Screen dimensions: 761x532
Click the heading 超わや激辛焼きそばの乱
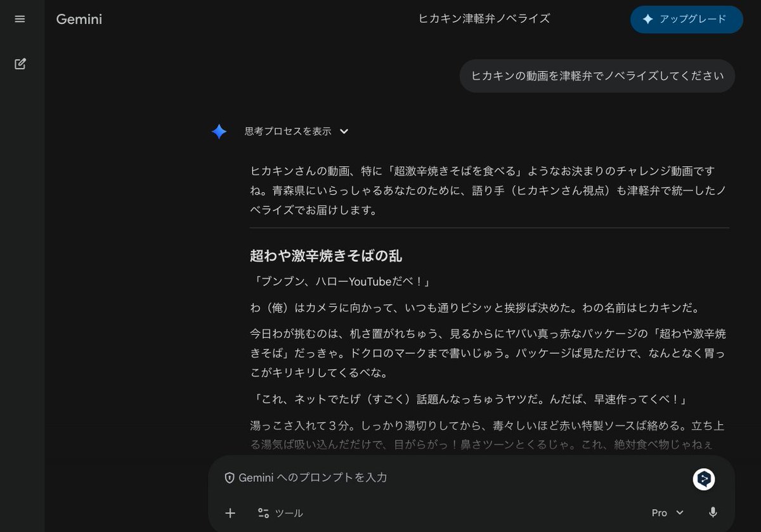point(326,256)
